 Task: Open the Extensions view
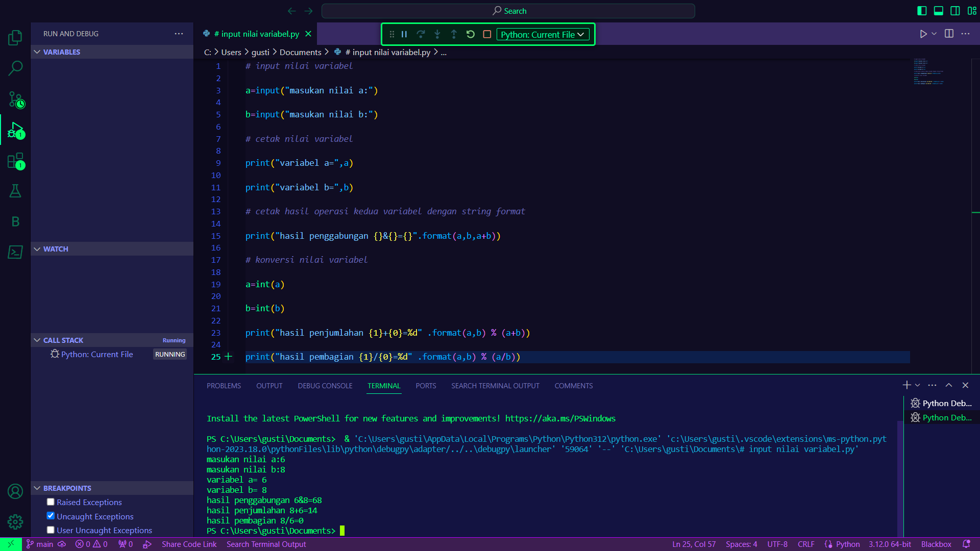point(15,161)
